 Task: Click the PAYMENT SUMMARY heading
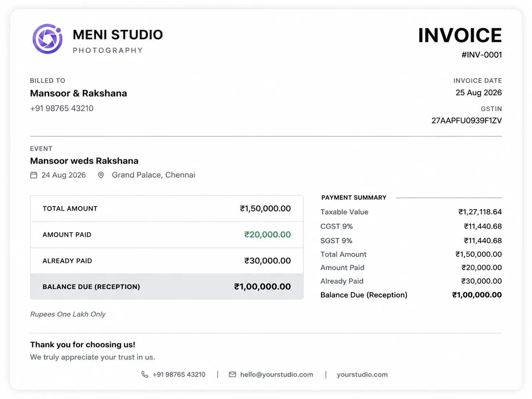point(354,198)
